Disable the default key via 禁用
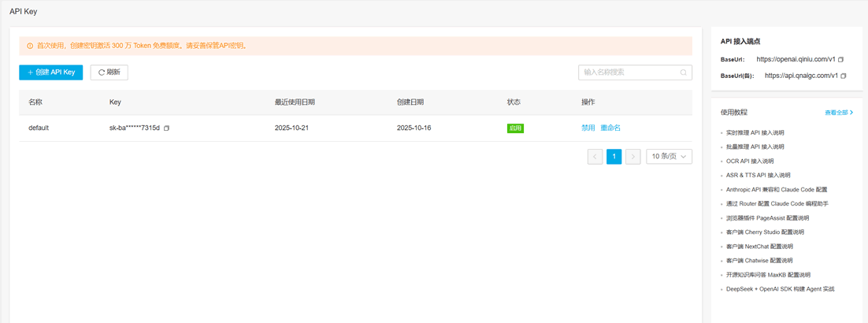868x323 pixels. (588, 128)
